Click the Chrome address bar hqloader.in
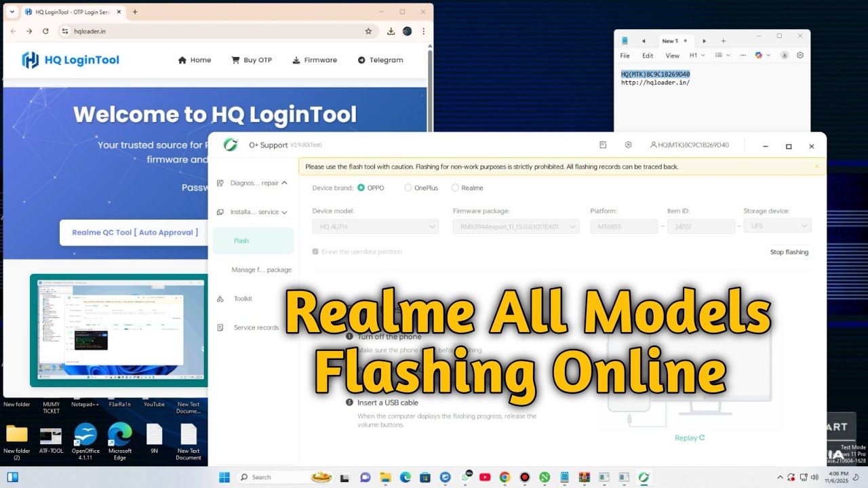This screenshot has width=868, height=488. click(217, 31)
